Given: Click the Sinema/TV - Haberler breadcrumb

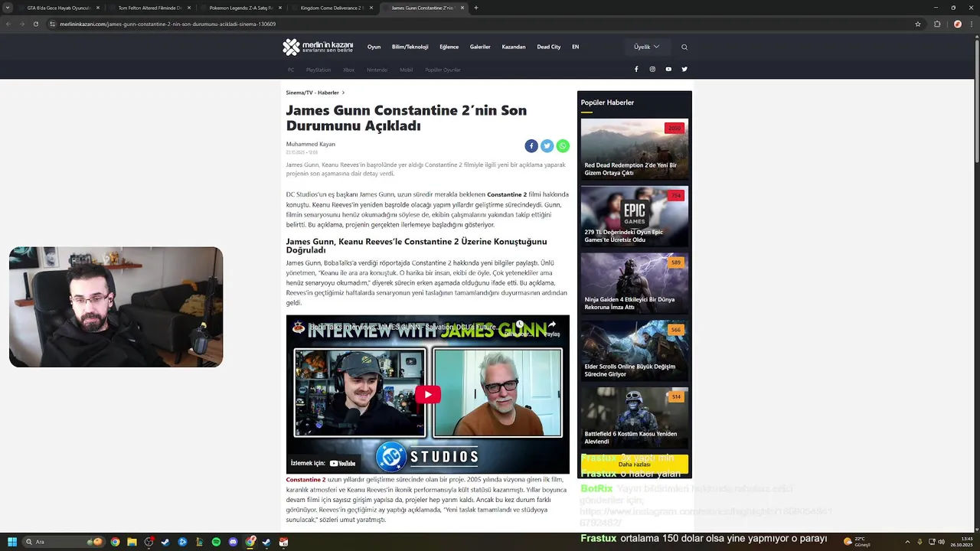Looking at the screenshot, I should pos(312,93).
